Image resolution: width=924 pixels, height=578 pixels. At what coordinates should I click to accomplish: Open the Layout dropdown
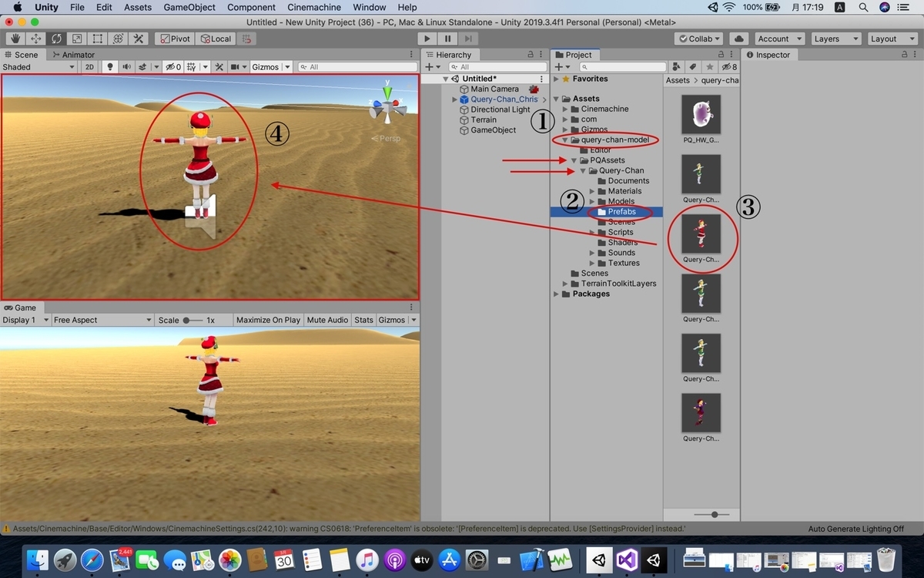(x=892, y=39)
